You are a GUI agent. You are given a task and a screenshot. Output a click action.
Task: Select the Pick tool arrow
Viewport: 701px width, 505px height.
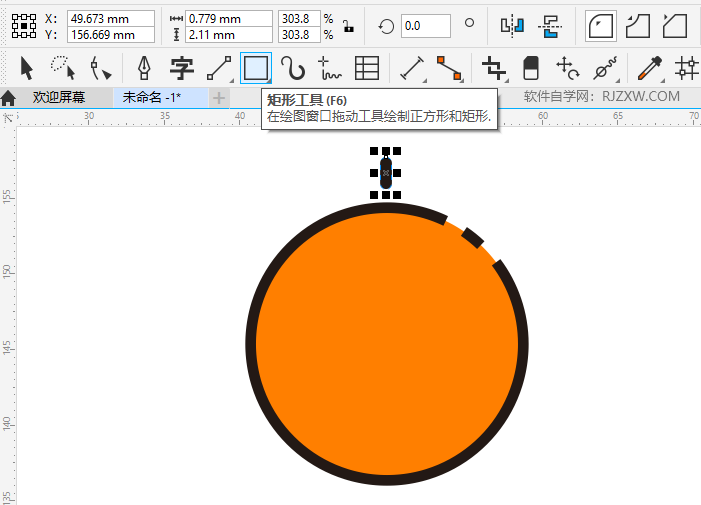(27, 68)
